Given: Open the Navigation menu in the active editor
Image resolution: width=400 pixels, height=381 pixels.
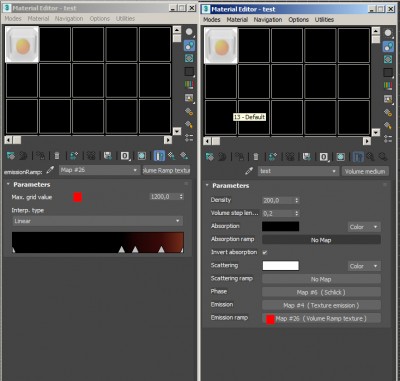Looking at the screenshot, I should (268, 20).
